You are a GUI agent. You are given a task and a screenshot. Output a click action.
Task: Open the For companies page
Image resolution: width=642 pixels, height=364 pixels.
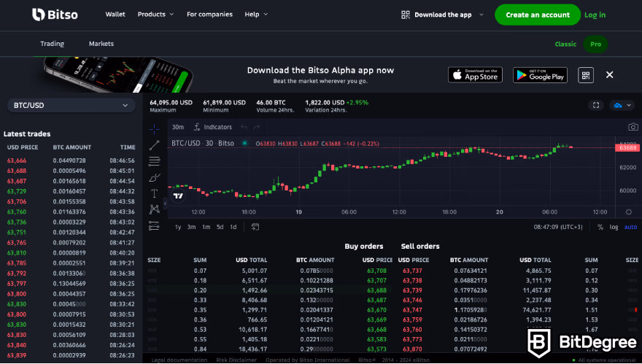(x=209, y=15)
